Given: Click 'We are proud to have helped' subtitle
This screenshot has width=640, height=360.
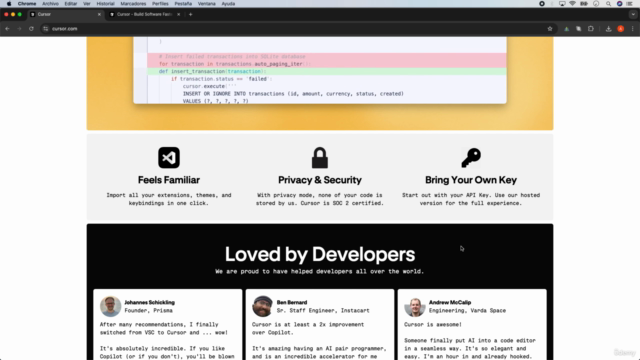Looking at the screenshot, I should pyautogui.click(x=320, y=271).
